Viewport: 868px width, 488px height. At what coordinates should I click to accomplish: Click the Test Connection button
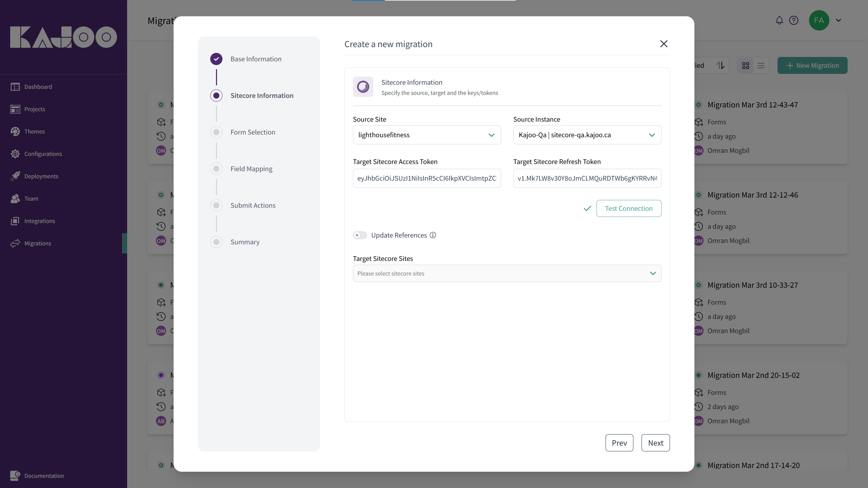click(629, 208)
